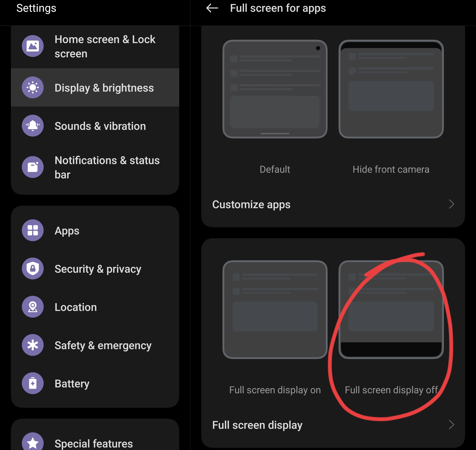Choose Full screen display off preview
This screenshot has width=476, height=450.
391,309
